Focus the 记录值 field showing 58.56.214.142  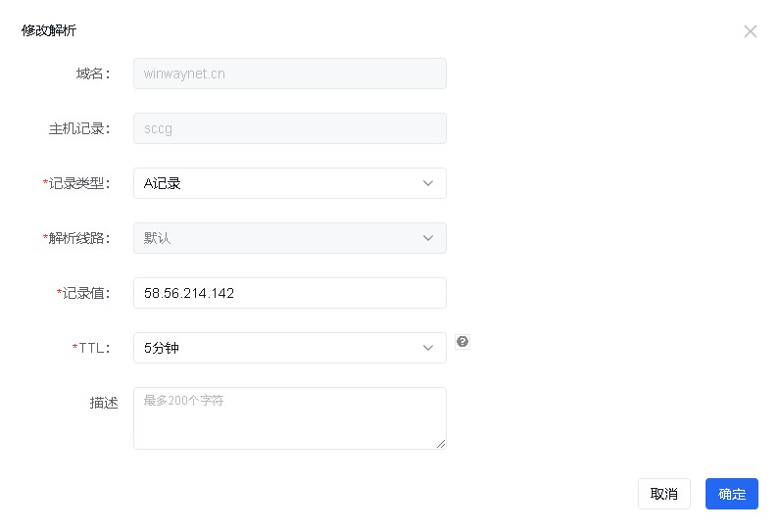click(290, 293)
